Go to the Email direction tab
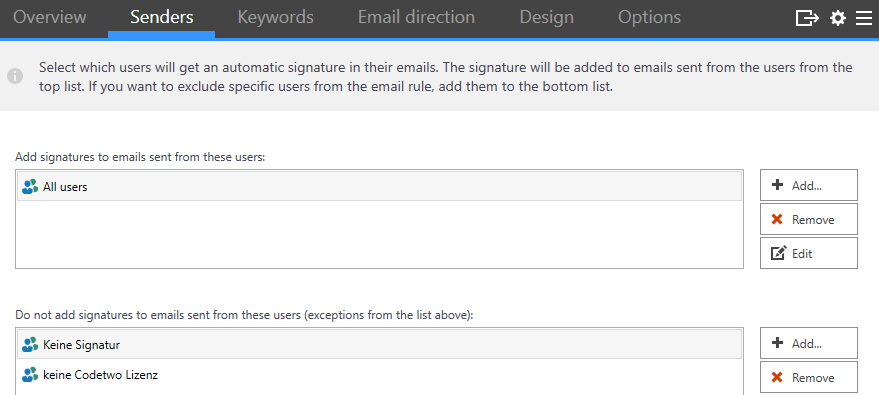The image size is (879, 395). point(416,17)
